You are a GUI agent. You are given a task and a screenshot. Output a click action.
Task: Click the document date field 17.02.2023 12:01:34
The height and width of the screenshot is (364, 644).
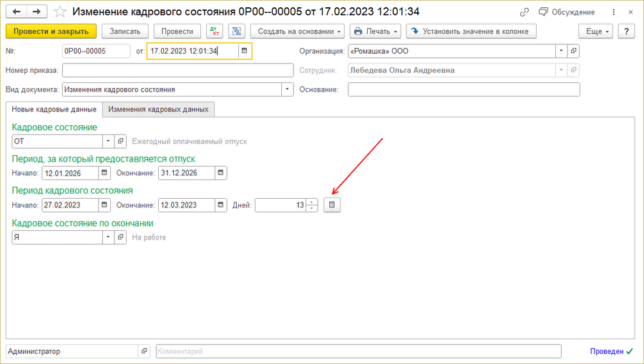192,51
